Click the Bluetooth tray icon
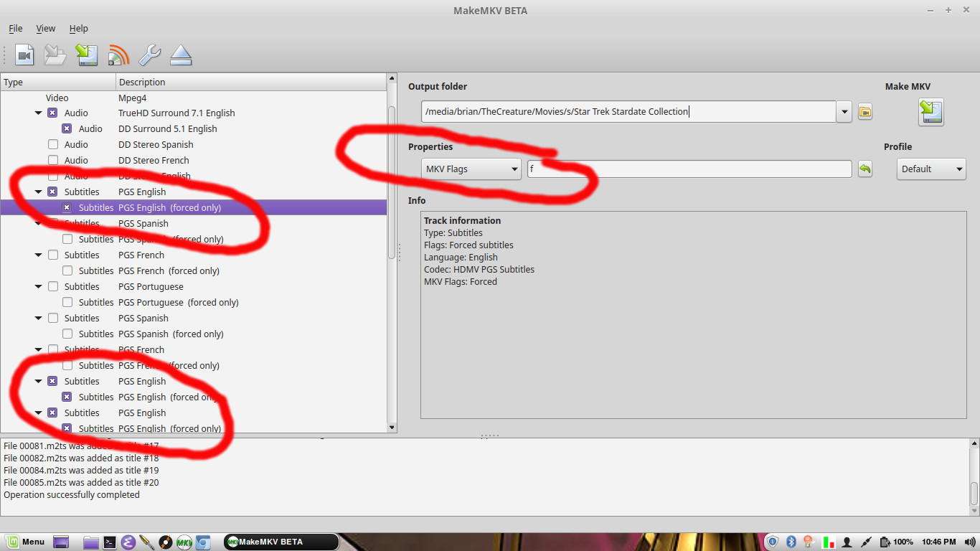The height and width of the screenshot is (551, 980). click(x=791, y=542)
